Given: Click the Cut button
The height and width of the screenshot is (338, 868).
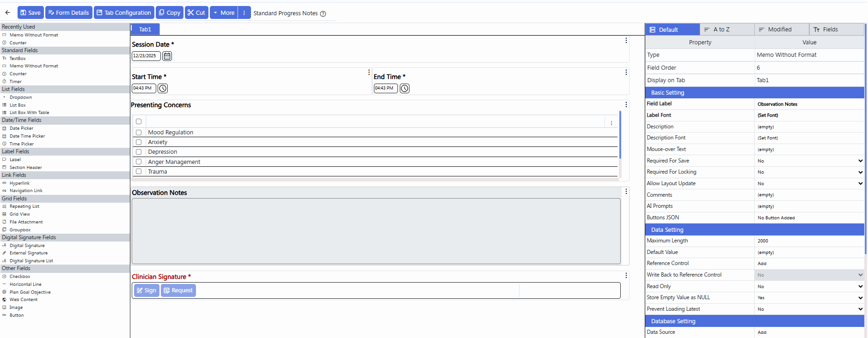Looking at the screenshot, I should (196, 12).
